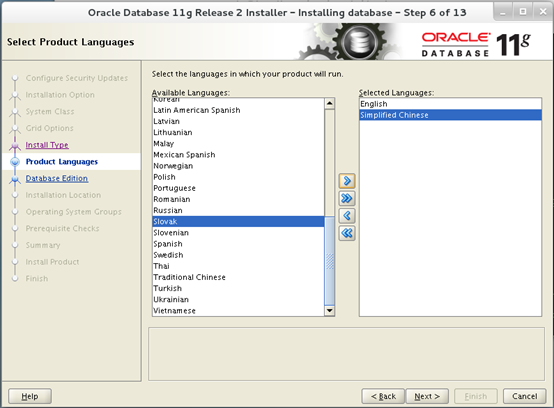554x408 pixels.
Task: Select Latin American Spanish in available list
Action: coord(238,110)
